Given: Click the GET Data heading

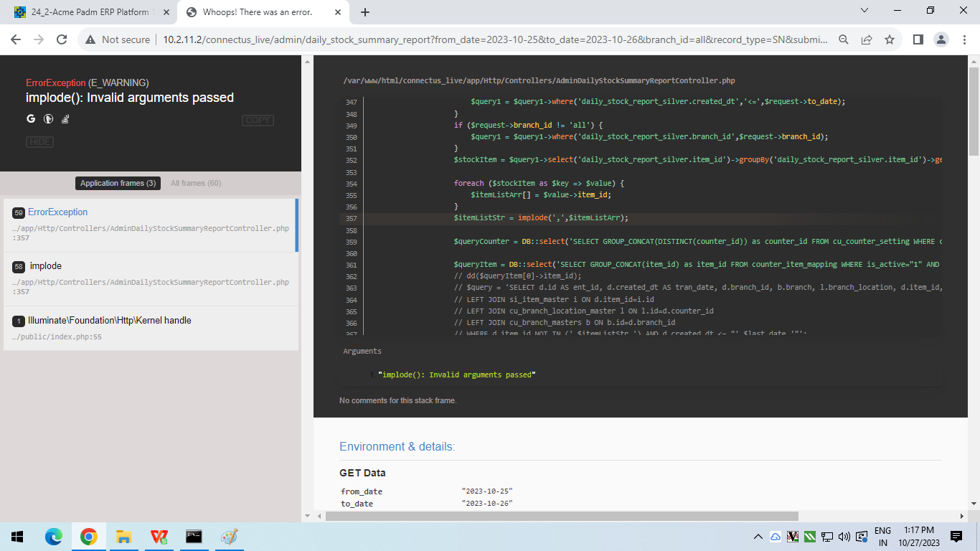Looking at the screenshot, I should coord(362,474).
